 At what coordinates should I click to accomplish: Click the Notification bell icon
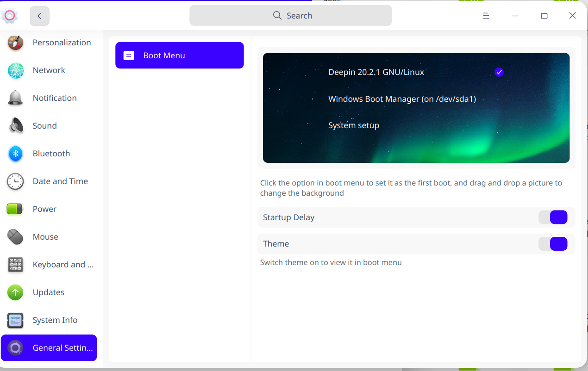(x=15, y=98)
